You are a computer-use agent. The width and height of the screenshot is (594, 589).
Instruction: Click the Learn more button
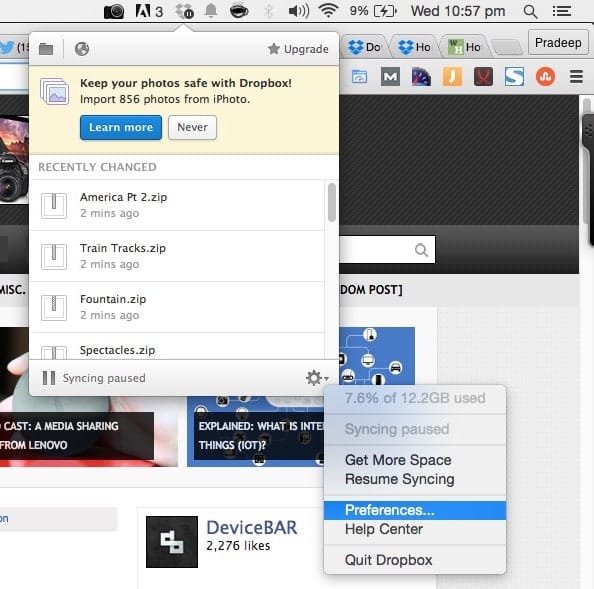coord(121,127)
